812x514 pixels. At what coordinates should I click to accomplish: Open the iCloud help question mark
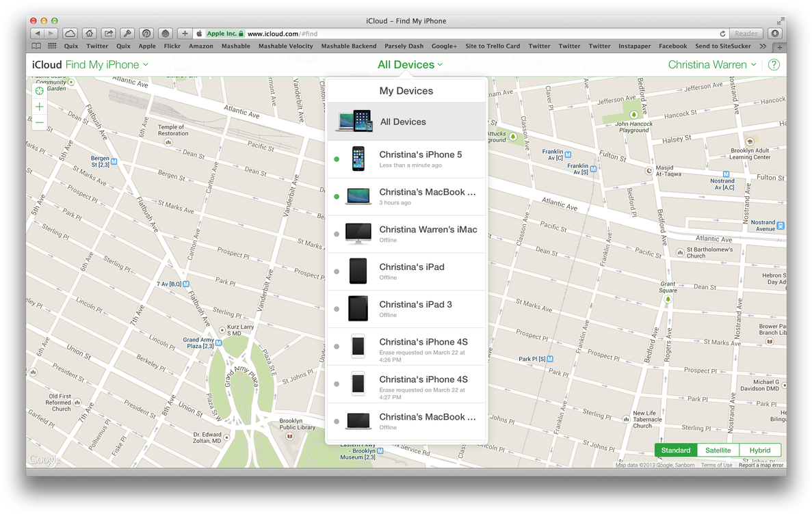tap(774, 65)
